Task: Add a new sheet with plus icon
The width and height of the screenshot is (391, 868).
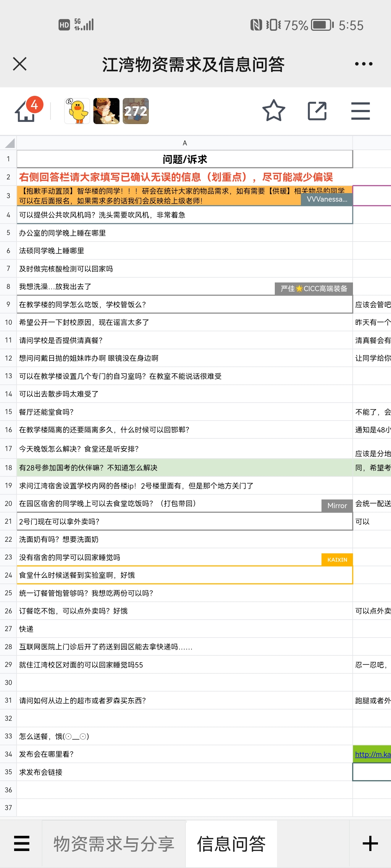Action: tap(370, 844)
